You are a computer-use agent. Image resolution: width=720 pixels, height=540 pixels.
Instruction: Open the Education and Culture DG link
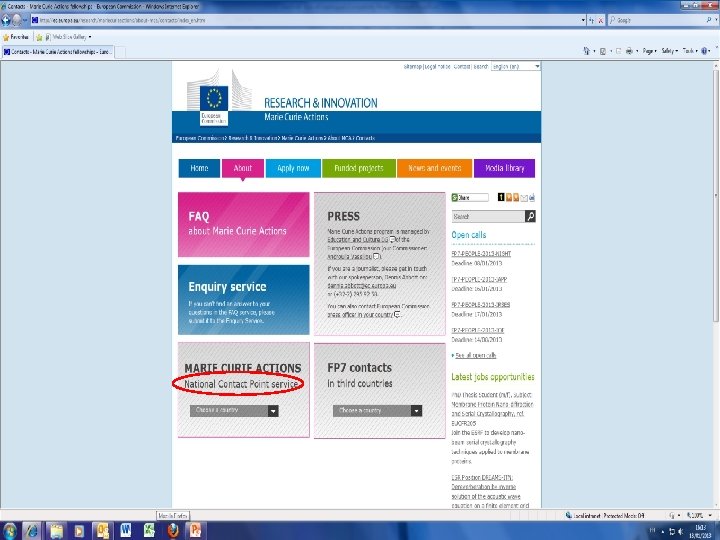[358, 240]
